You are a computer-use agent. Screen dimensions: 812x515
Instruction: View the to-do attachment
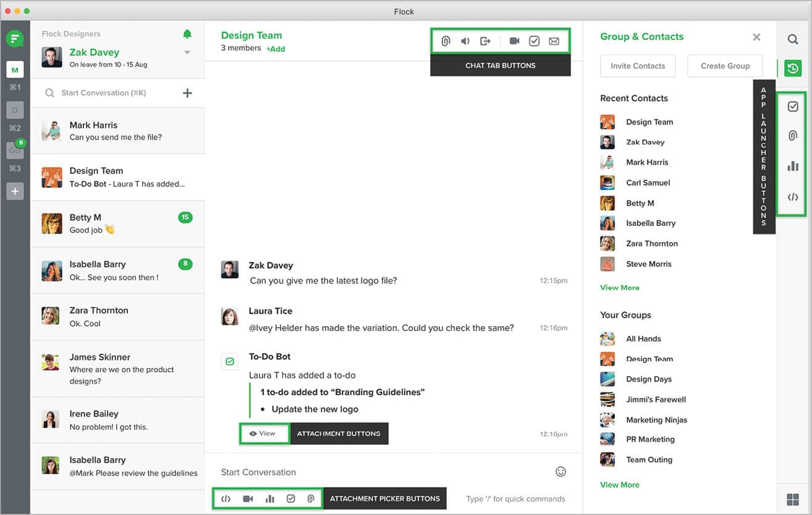click(x=264, y=433)
